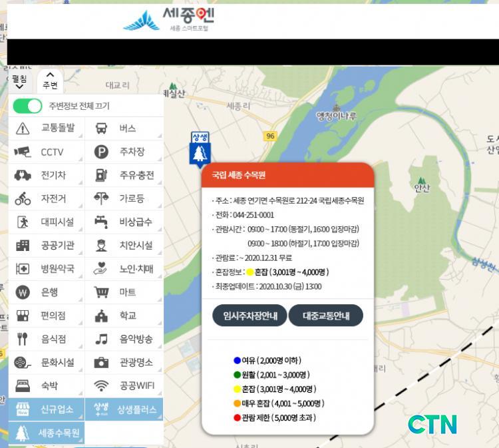This screenshot has height=448, width=499.
Task: Select the 공공WIFI wifi signal icon
Action: pyautogui.click(x=101, y=386)
